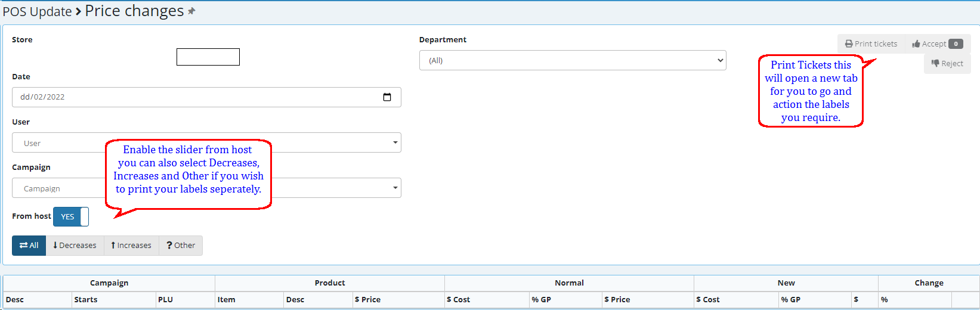Sort by PLU column header
This screenshot has height=310, width=980.
coord(165,300)
